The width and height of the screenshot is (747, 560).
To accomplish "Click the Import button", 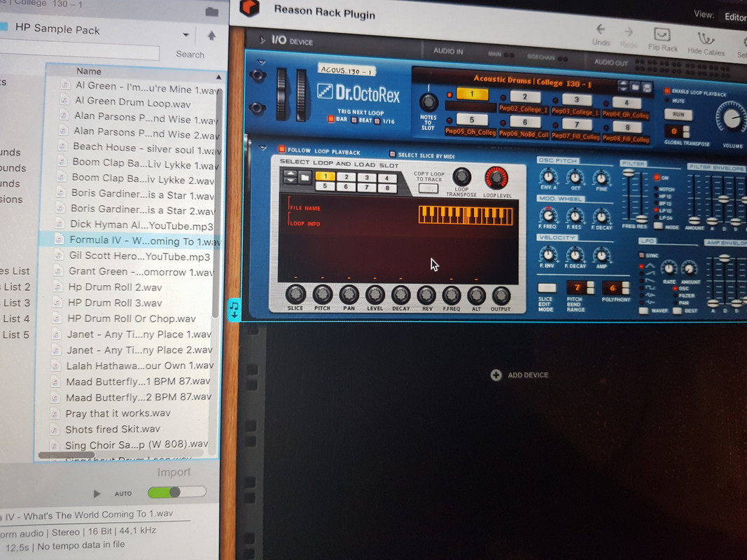I will tap(174, 472).
